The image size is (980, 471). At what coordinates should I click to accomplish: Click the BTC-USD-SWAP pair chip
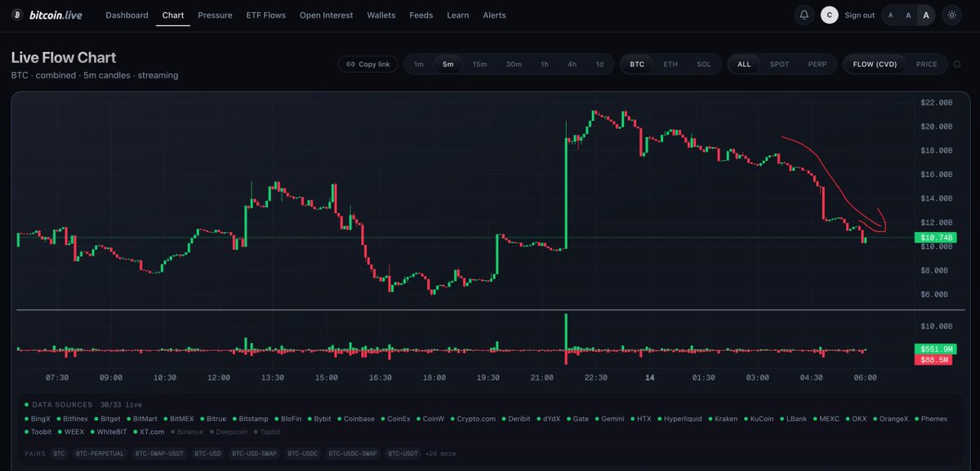[x=252, y=453]
